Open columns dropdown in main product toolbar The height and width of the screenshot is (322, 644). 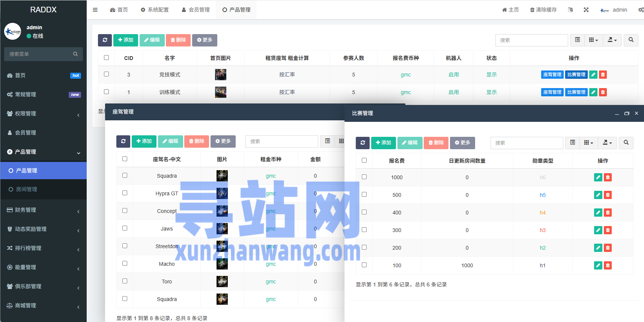[x=593, y=40]
